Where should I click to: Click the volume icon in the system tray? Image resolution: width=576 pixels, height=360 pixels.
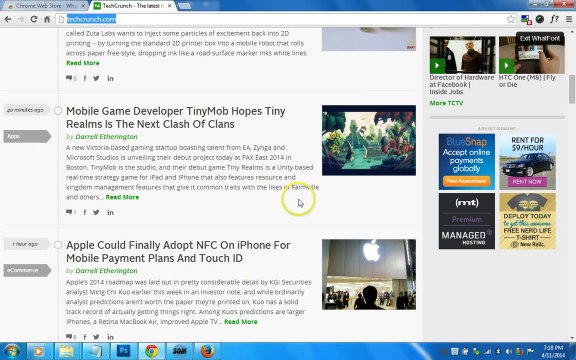(509, 352)
